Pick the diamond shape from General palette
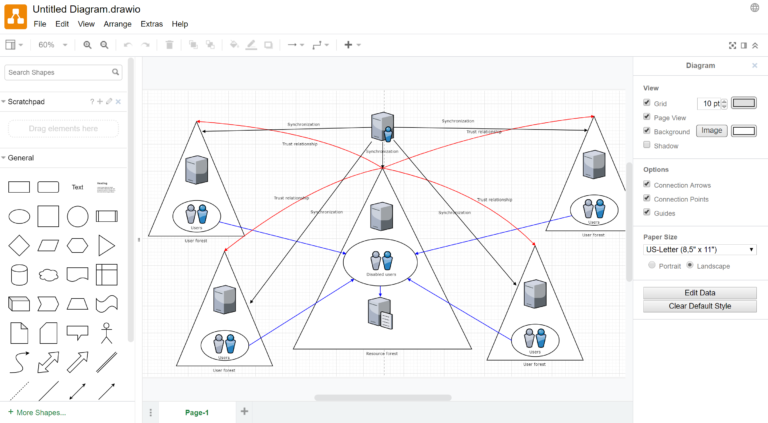768x423 pixels. click(19, 245)
